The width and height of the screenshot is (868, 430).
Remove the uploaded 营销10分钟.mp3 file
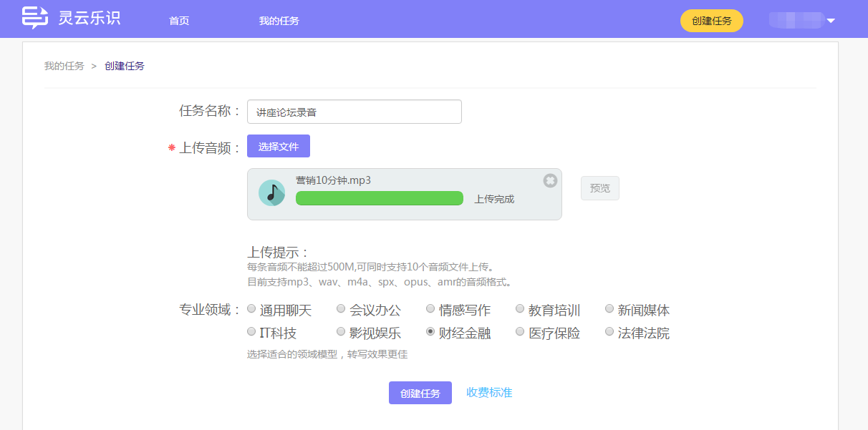coord(550,180)
